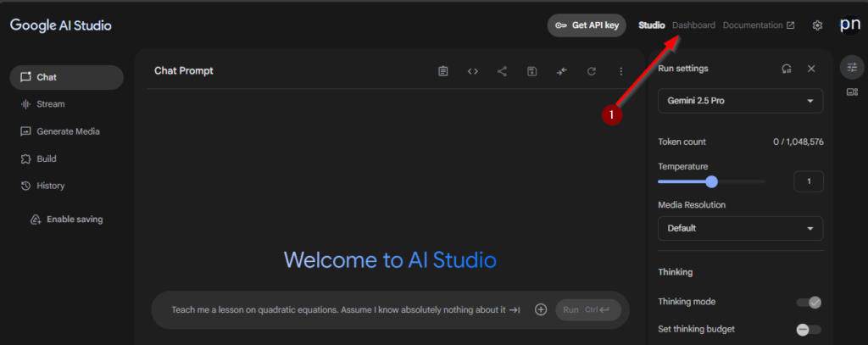
Task: Toggle Thinking mode switch
Action: [809, 303]
